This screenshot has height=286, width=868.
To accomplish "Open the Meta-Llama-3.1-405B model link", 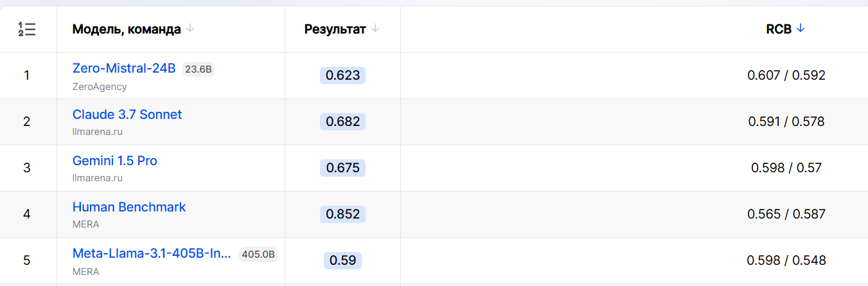I will pyautogui.click(x=152, y=253).
